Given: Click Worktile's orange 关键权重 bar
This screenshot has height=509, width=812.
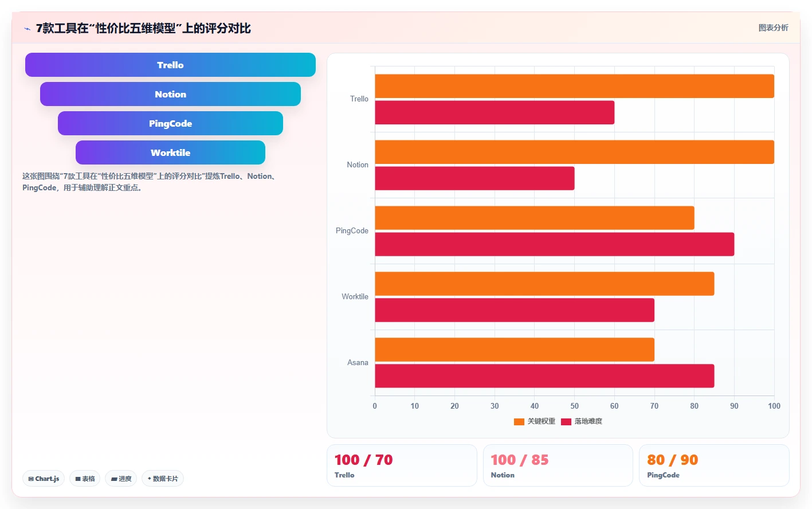Looking at the screenshot, I should [x=544, y=284].
